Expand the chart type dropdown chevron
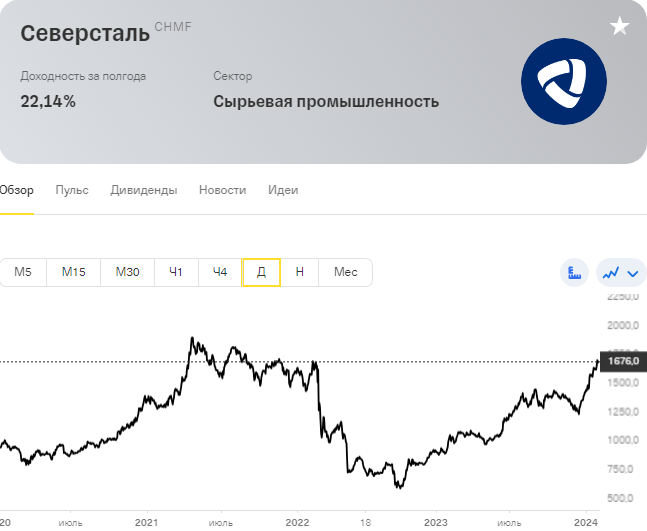The width and height of the screenshot is (647, 531). point(633,273)
